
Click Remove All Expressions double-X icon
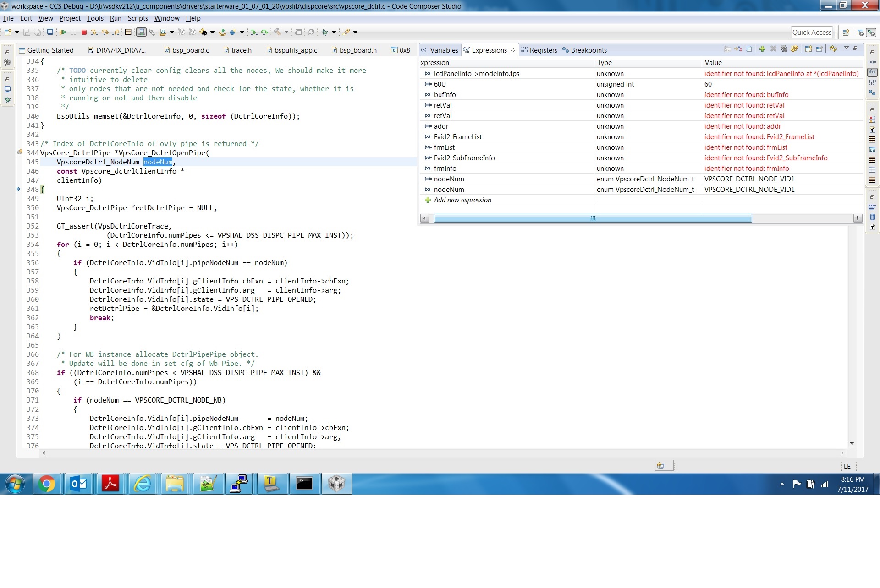[784, 49]
